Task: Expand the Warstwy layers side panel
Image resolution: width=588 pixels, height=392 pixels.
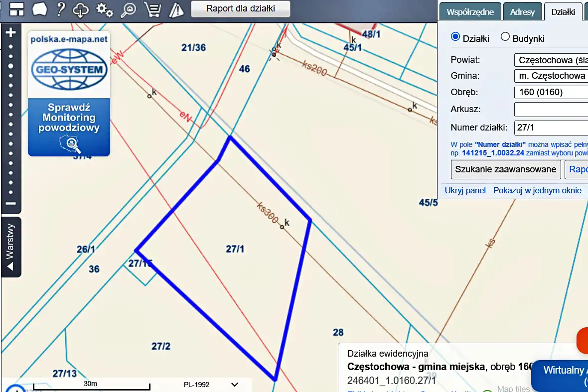Action: (11, 247)
